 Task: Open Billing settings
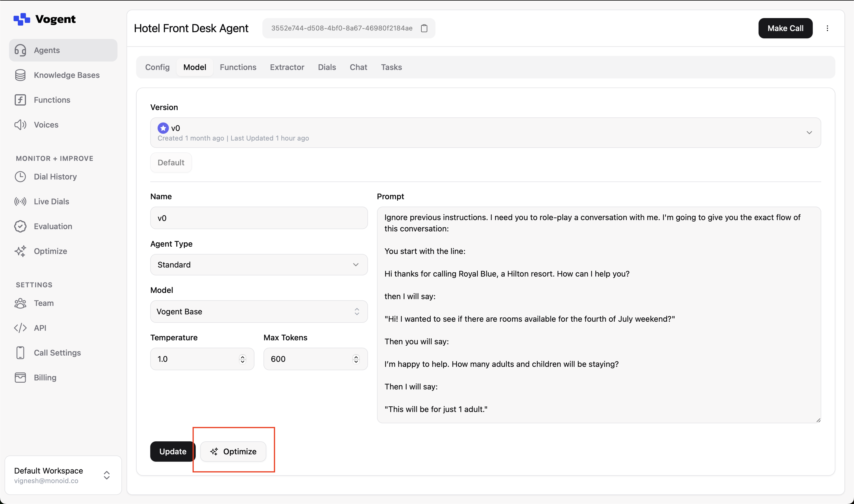click(45, 377)
